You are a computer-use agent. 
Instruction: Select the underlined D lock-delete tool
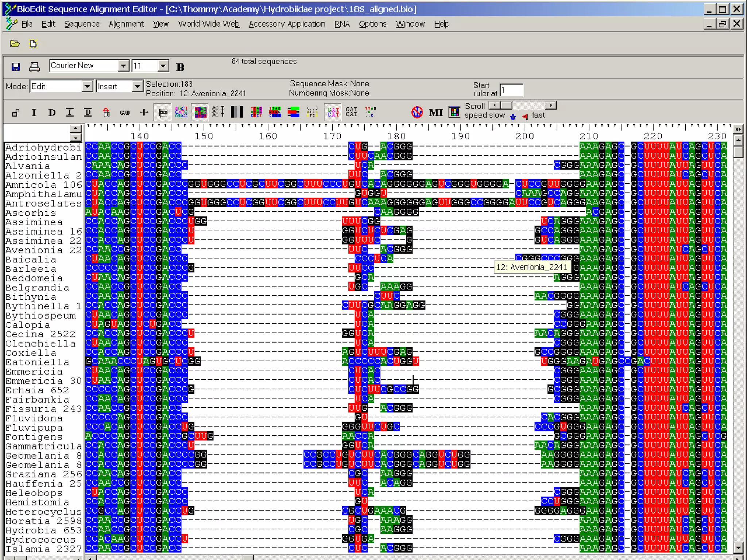point(88,112)
